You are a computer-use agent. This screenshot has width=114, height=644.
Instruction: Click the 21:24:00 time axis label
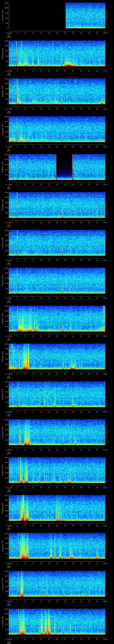pos(9,601)
